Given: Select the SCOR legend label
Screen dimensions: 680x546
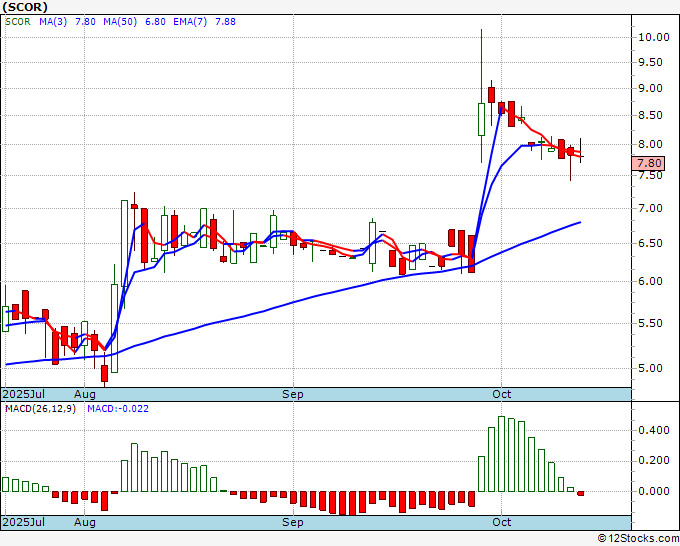Looking at the screenshot, I should (x=18, y=22).
